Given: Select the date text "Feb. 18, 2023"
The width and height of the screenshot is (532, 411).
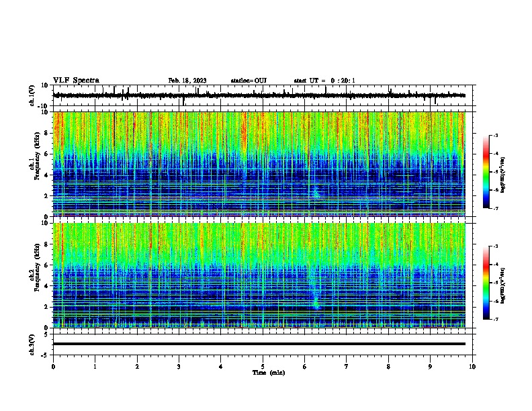Looking at the screenshot, I should pyautogui.click(x=187, y=81).
